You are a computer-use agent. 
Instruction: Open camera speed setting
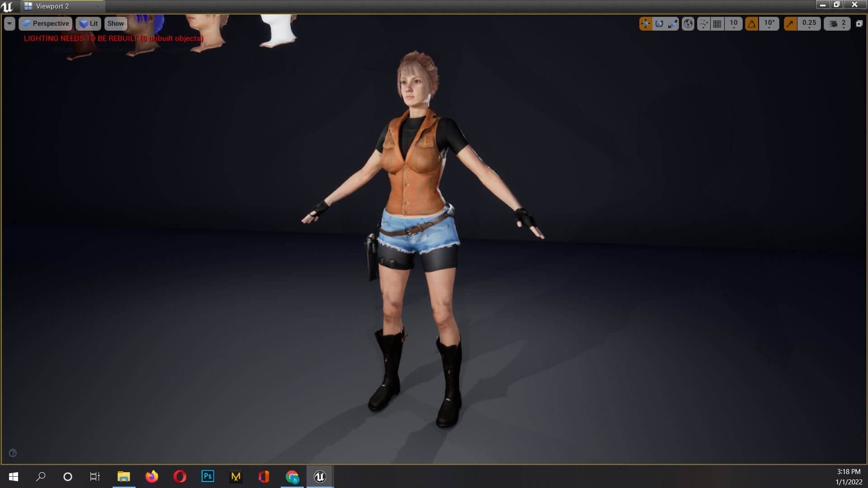(x=837, y=23)
